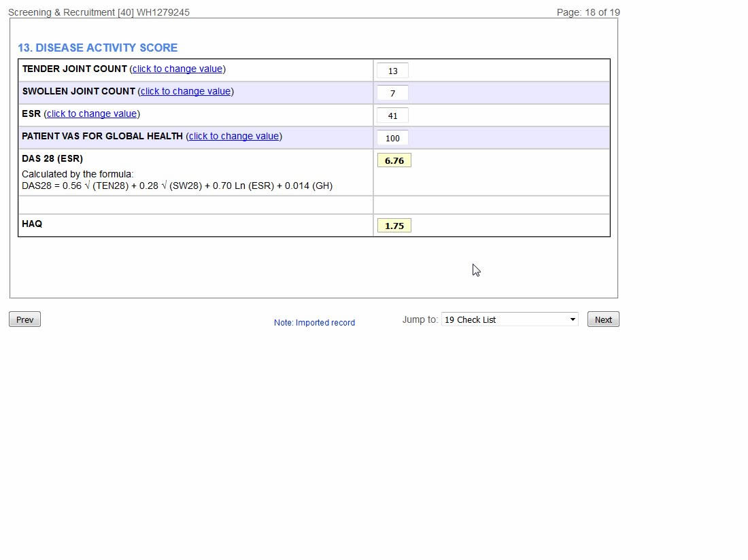Open the ESR change value link
Screen dimensions: 748x560
click(92, 114)
